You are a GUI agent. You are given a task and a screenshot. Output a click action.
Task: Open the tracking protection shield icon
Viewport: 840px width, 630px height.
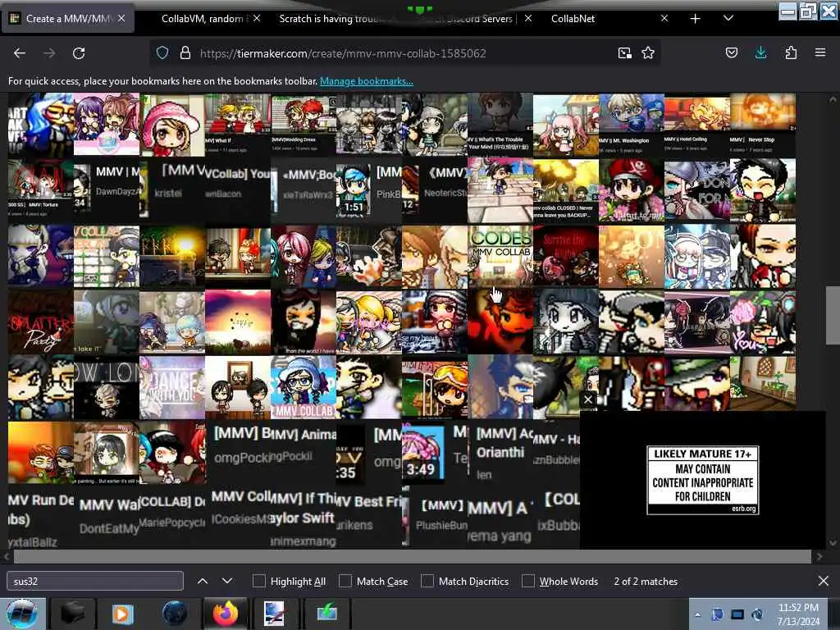click(x=162, y=53)
